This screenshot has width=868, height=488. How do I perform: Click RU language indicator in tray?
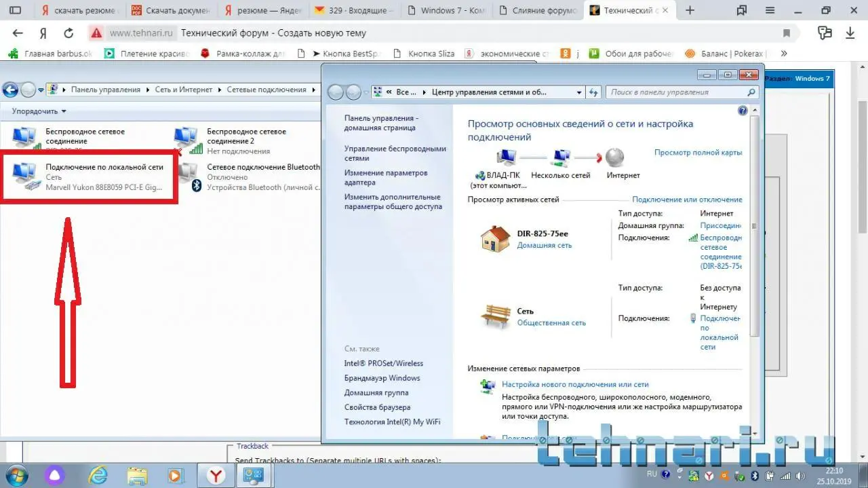652,474
